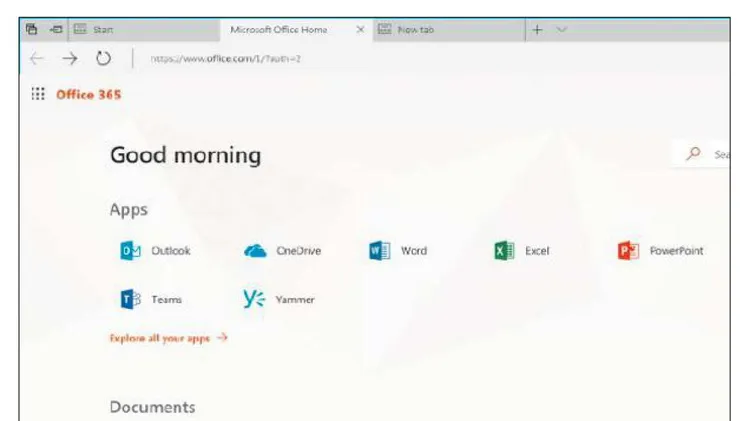Open a new tab with plus icon

537,30
